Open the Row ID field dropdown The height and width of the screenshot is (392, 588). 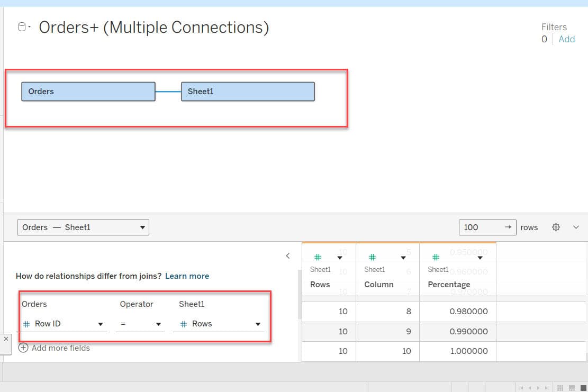[x=100, y=324]
